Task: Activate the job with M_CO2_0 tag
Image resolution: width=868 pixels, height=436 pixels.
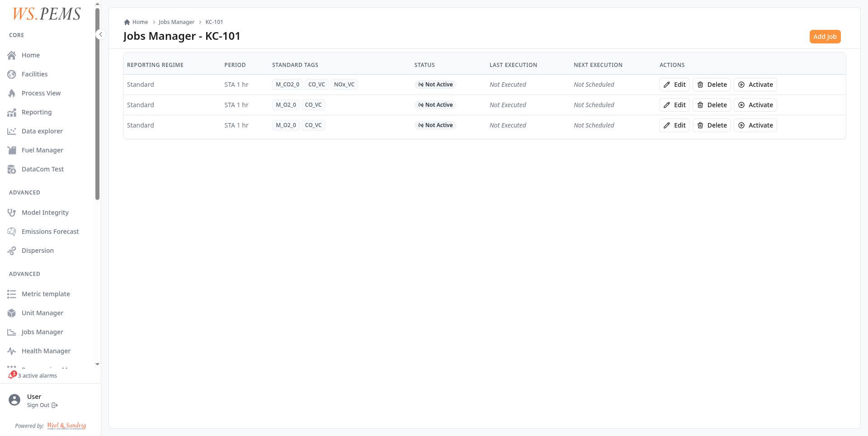Action: click(x=755, y=85)
